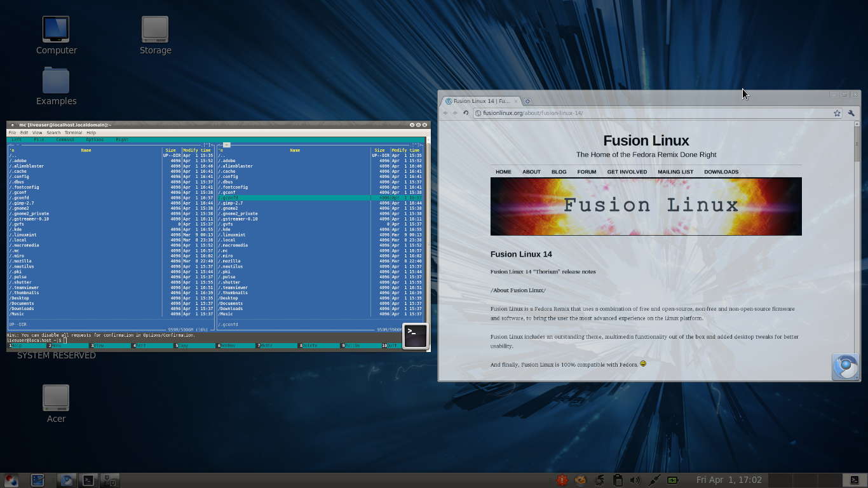
Task: Click the mc Delete function key button
Action: click(309, 346)
